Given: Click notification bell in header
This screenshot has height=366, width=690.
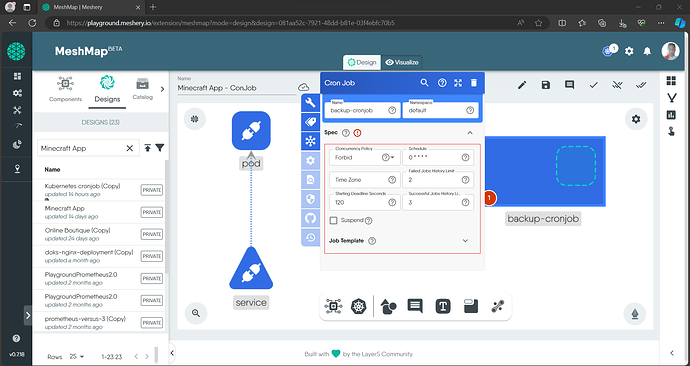Looking at the screenshot, I should (x=647, y=51).
